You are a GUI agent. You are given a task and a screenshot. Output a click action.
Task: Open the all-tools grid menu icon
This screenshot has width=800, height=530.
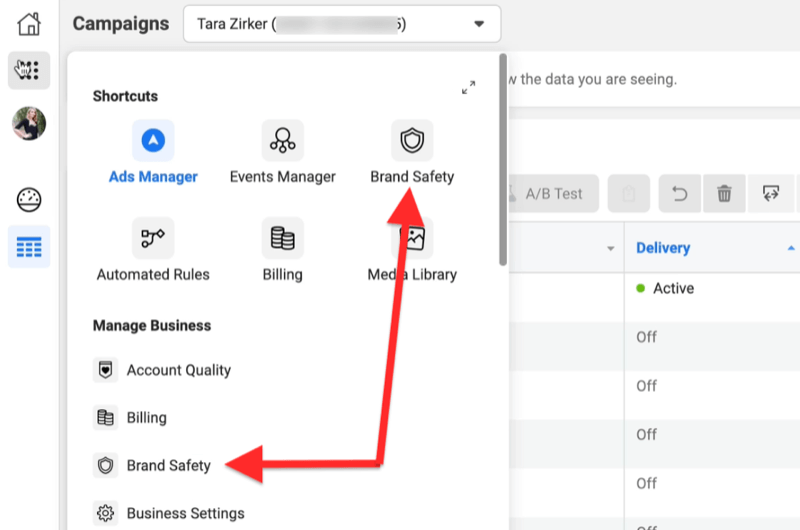29,70
